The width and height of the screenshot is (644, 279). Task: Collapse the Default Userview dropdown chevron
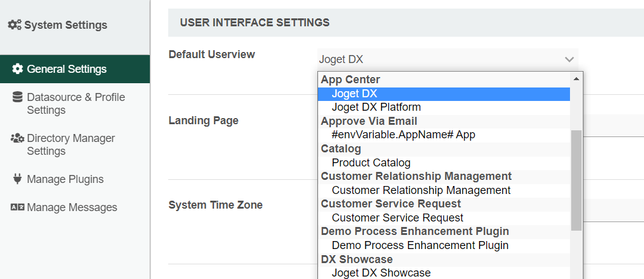569,59
